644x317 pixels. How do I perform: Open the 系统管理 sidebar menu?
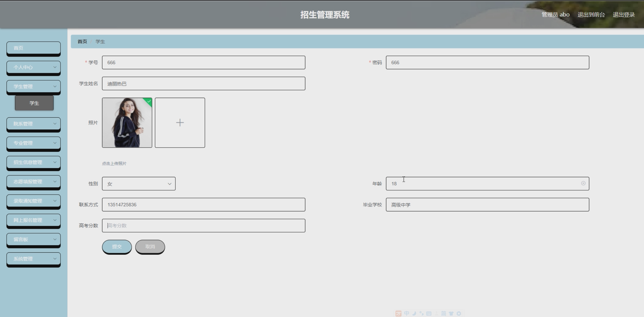click(34, 259)
